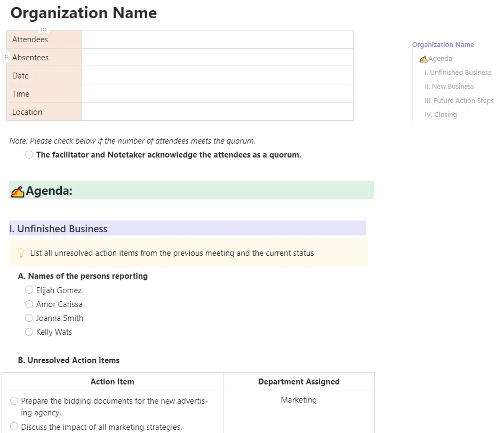Click the Time label cell

(44, 93)
